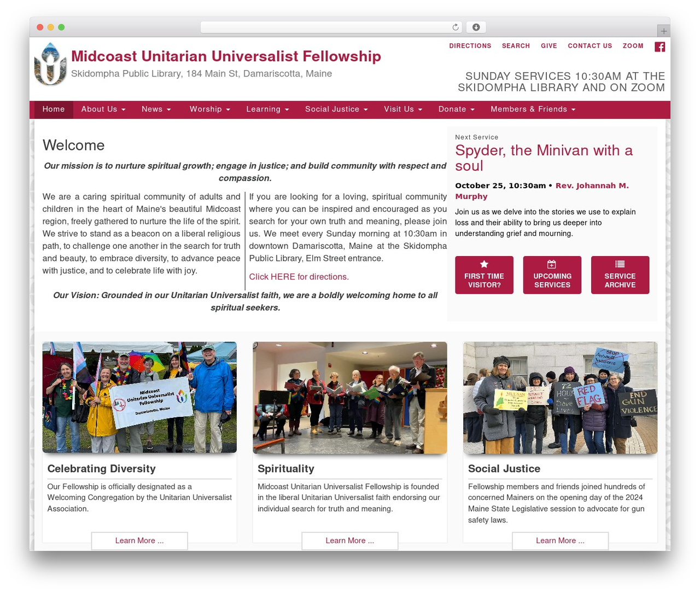
Task: Open the Rev. Johannah M. Murphy link
Action: click(542, 191)
